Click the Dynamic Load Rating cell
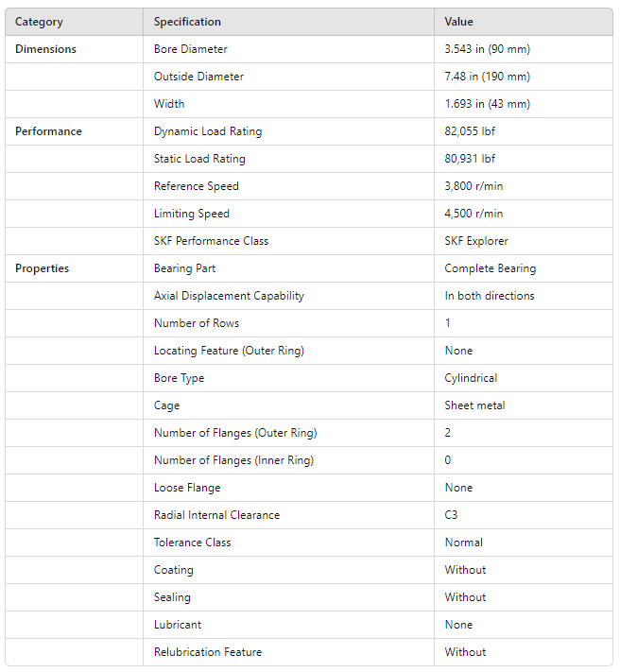The image size is (620, 672). [208, 131]
